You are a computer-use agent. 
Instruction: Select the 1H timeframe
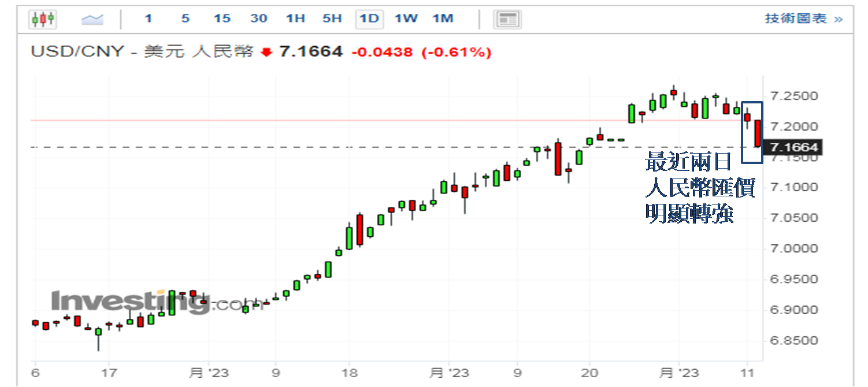295,18
